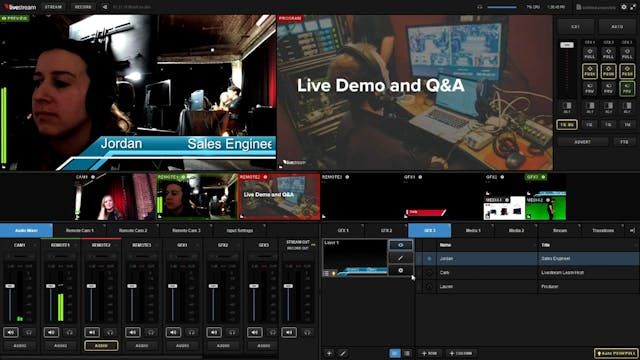
Task: Click the headphones monitor icon in top bar
Action: coord(480,7)
